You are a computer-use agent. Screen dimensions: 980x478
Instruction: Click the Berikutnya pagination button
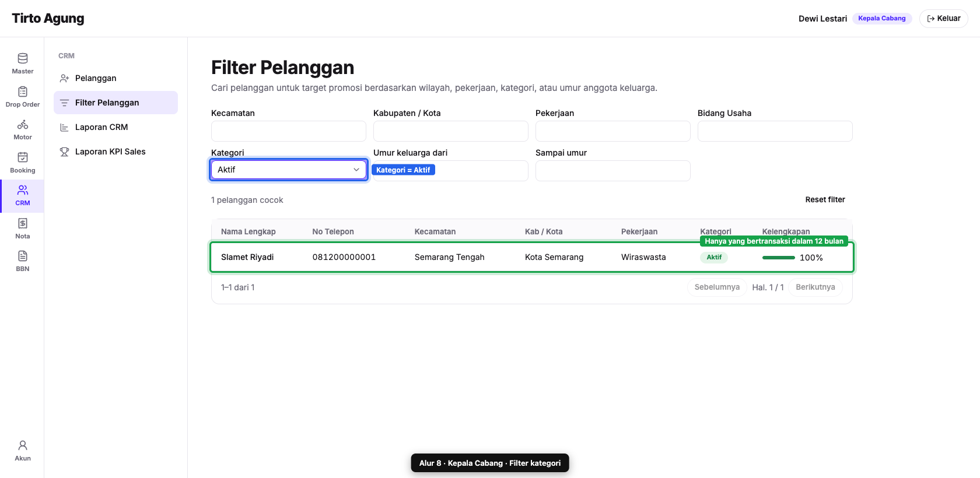click(x=815, y=287)
